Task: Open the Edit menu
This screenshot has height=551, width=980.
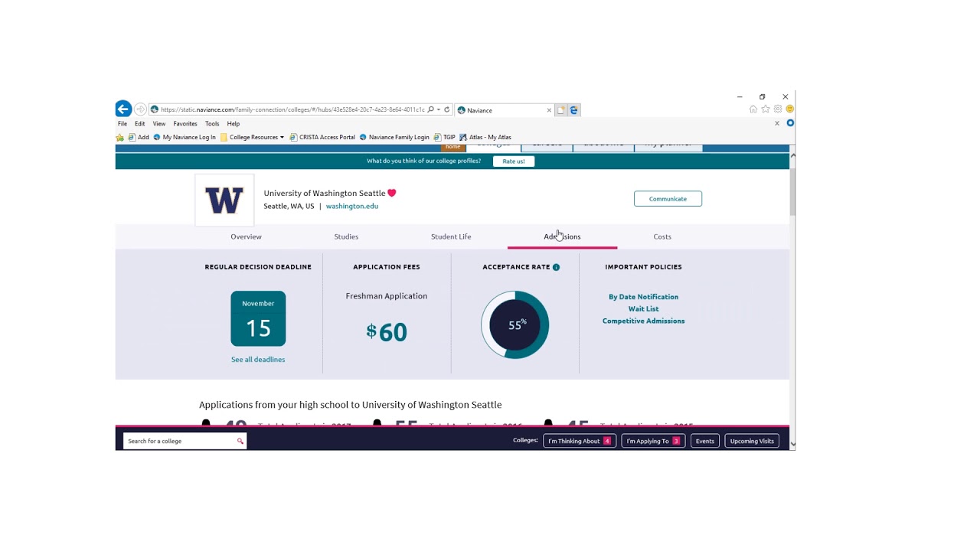Action: (x=140, y=124)
